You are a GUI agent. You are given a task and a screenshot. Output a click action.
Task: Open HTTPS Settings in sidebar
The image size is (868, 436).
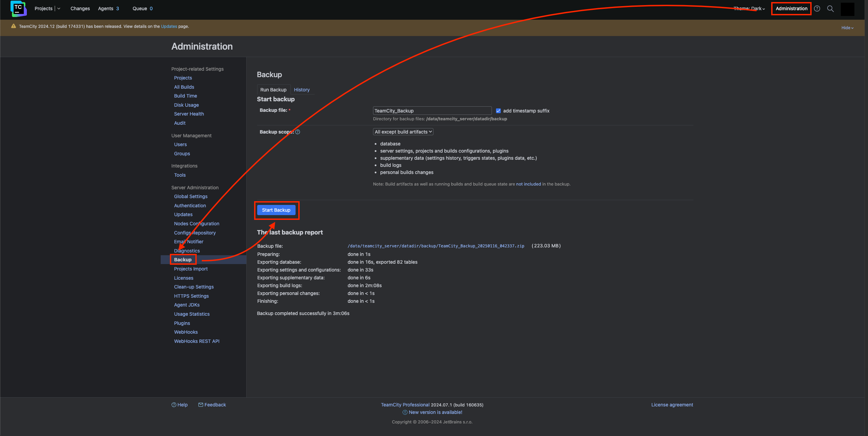pyautogui.click(x=191, y=296)
